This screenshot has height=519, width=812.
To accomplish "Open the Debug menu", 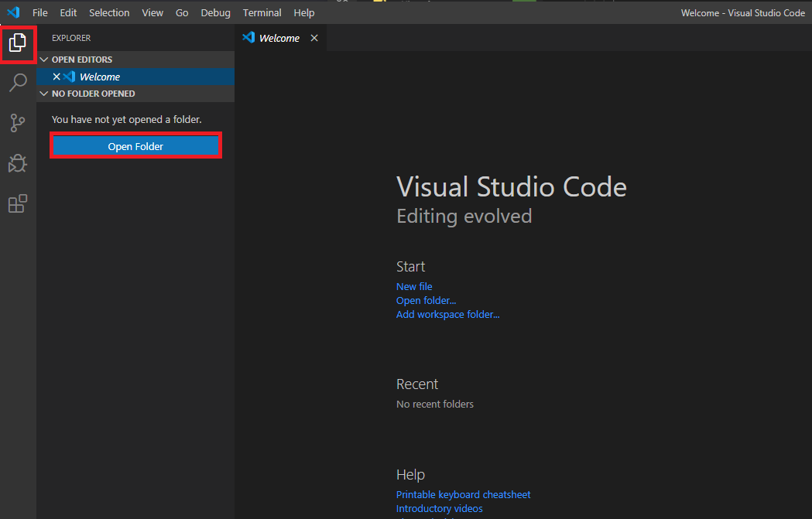I will point(215,13).
